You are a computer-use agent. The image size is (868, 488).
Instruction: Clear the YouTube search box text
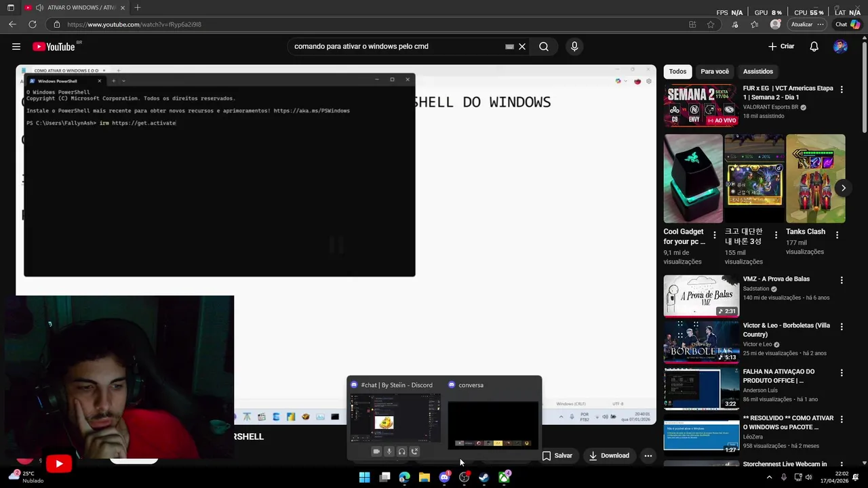pos(522,47)
